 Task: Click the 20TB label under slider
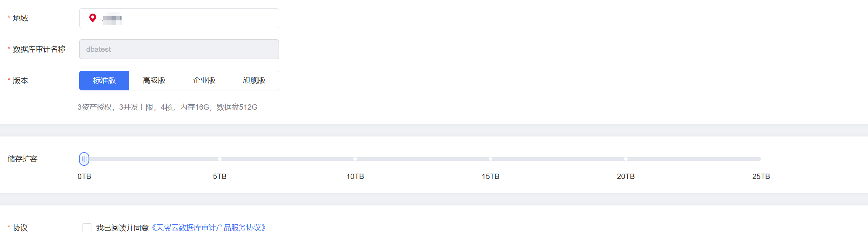coord(626,176)
